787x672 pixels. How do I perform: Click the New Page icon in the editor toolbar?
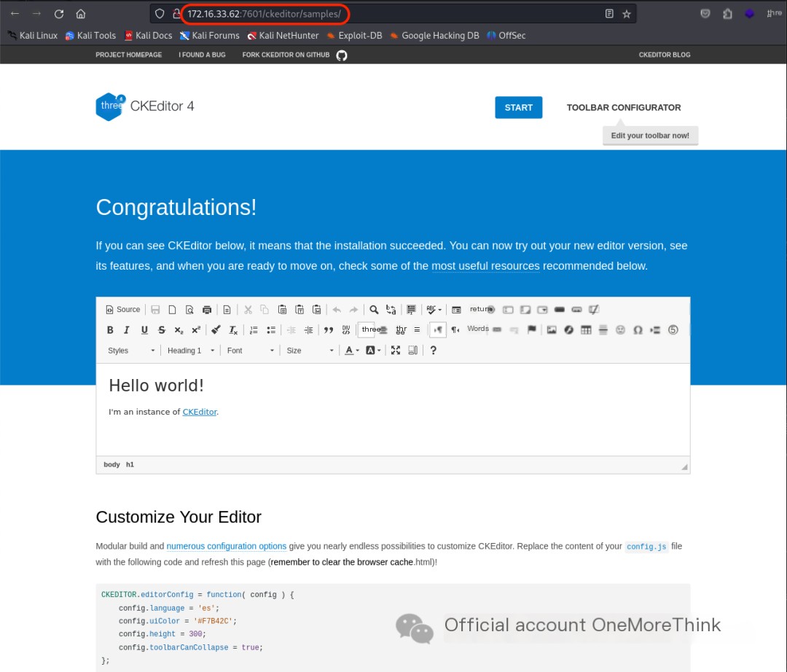172,310
